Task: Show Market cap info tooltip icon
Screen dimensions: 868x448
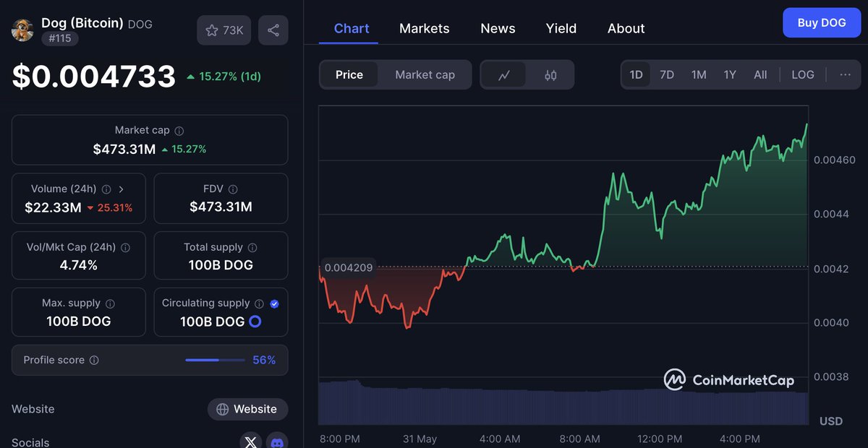Action: (x=179, y=131)
